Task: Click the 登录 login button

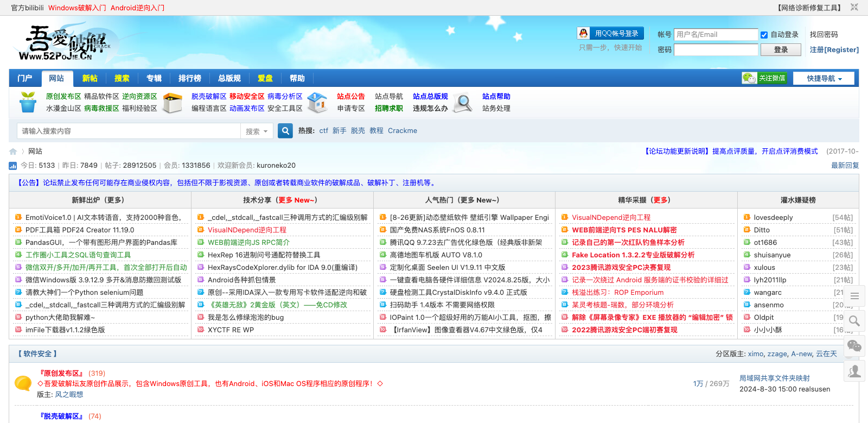Action: (781, 50)
